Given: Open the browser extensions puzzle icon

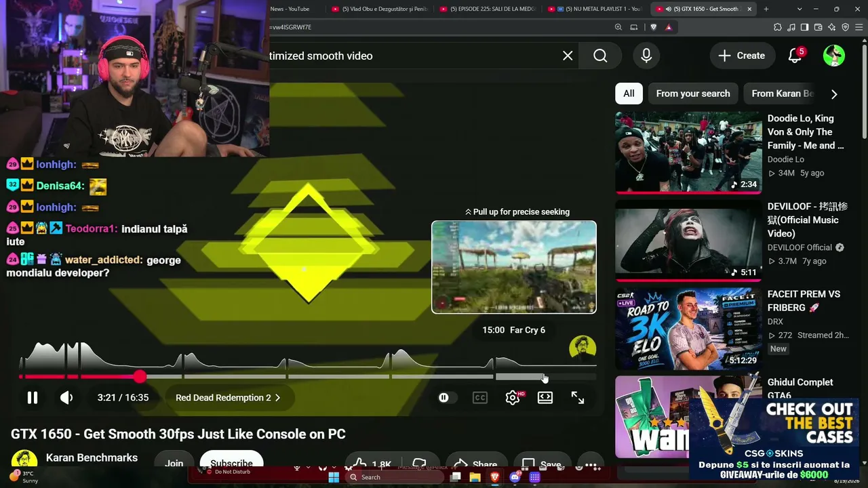Looking at the screenshot, I should click(778, 27).
